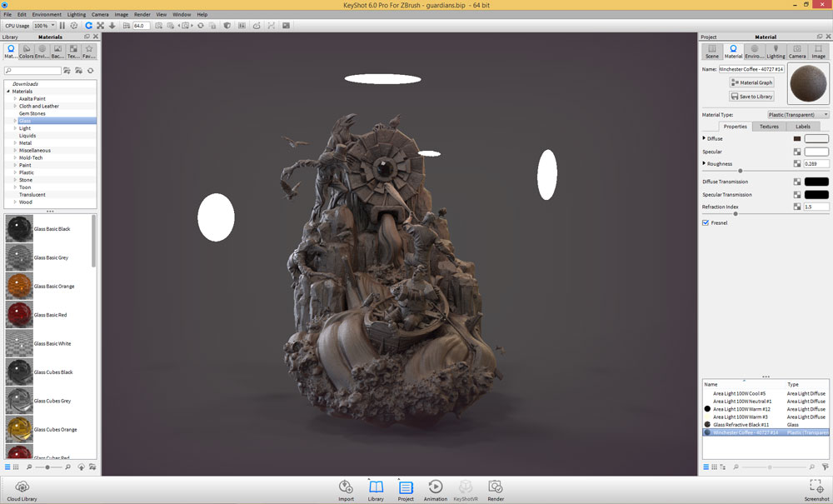Open the Colors tab in Library
This screenshot has width=833, height=504.
(x=26, y=52)
